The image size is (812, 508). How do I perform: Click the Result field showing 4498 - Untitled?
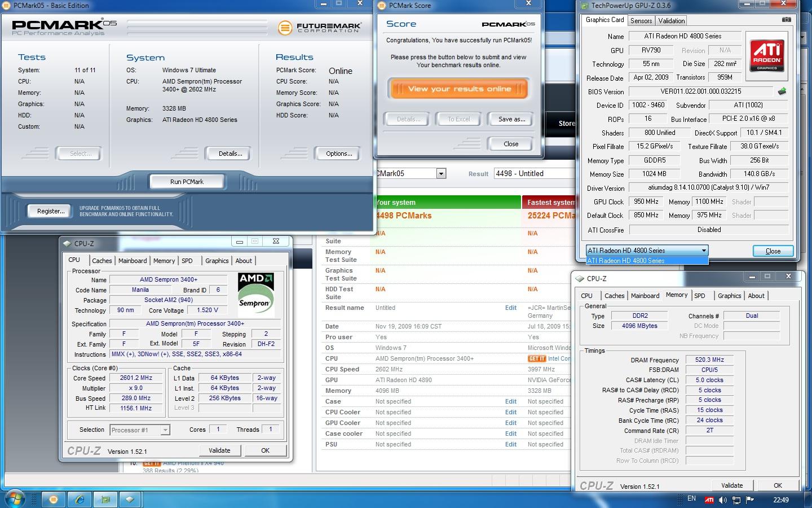pos(533,173)
